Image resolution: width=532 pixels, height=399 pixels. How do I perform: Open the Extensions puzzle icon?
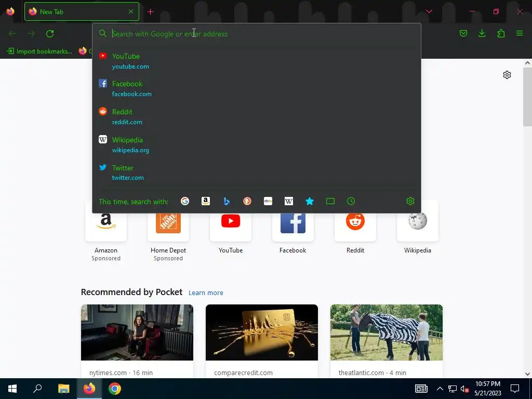tap(501, 33)
